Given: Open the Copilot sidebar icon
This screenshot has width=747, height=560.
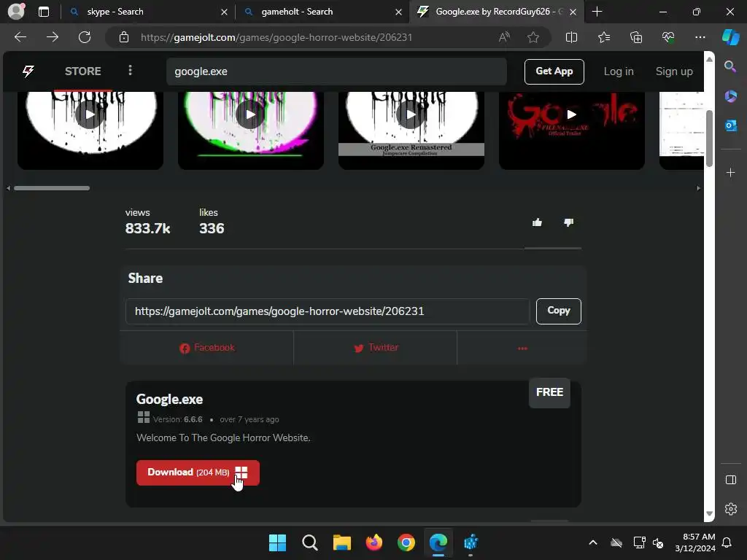Looking at the screenshot, I should coord(730,37).
